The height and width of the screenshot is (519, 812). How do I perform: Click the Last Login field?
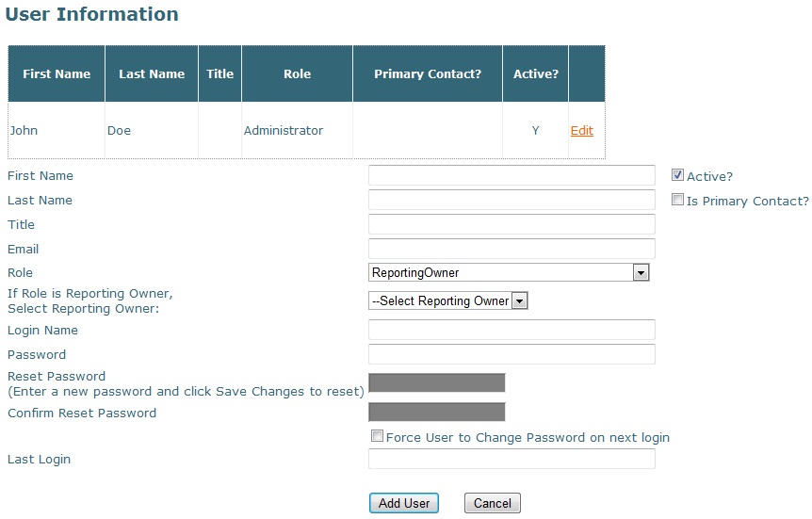click(x=512, y=459)
